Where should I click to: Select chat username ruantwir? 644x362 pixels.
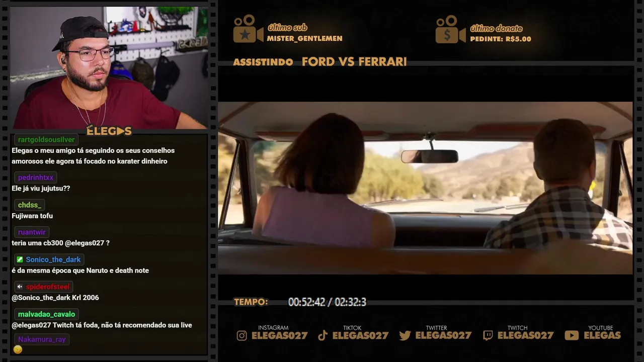32,232
